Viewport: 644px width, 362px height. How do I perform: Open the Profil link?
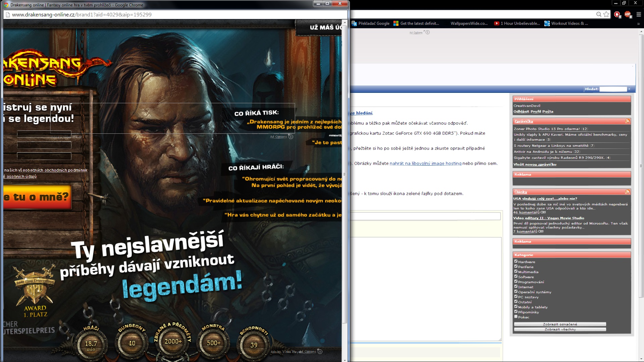tap(536, 111)
